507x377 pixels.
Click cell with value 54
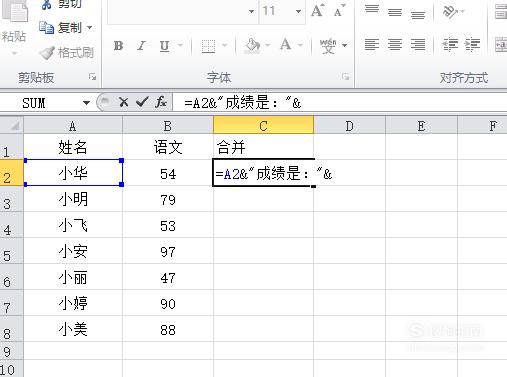pyautogui.click(x=168, y=173)
